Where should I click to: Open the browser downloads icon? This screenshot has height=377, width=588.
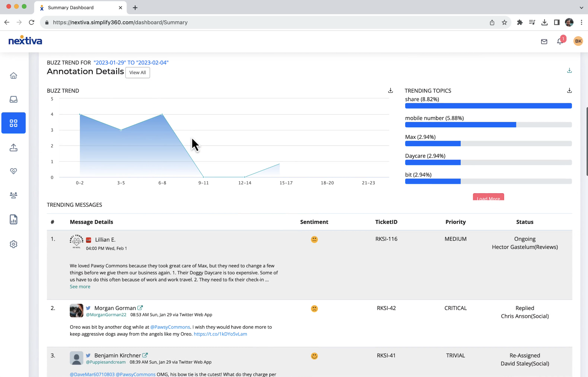point(544,22)
